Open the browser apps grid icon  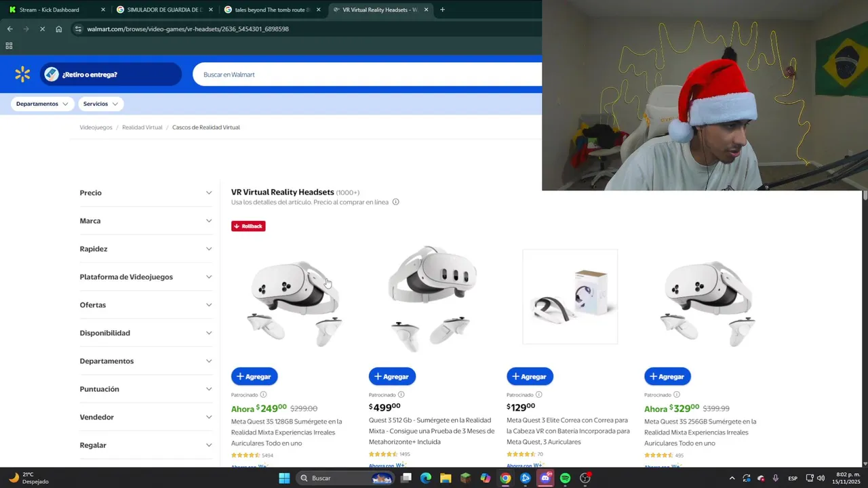click(9, 45)
